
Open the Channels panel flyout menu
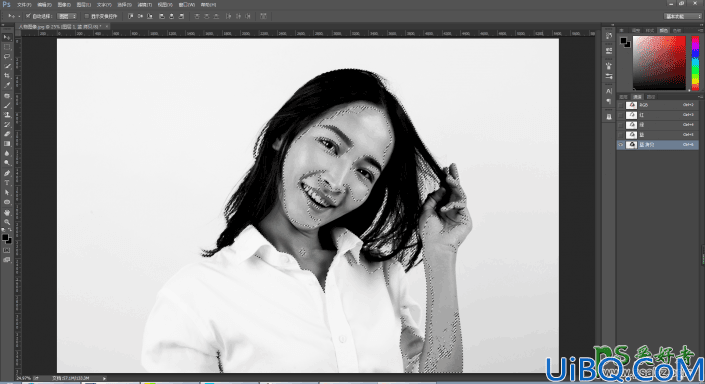click(x=700, y=97)
